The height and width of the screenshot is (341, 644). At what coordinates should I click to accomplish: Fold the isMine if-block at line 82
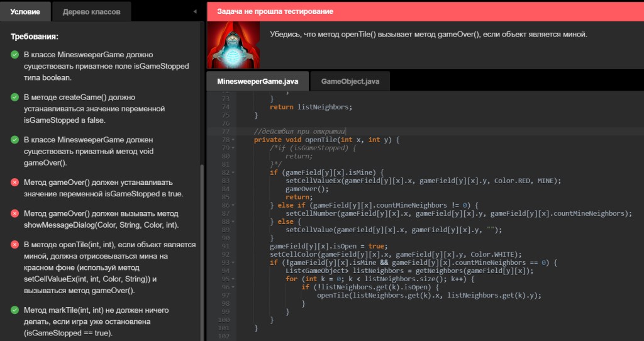(x=234, y=172)
